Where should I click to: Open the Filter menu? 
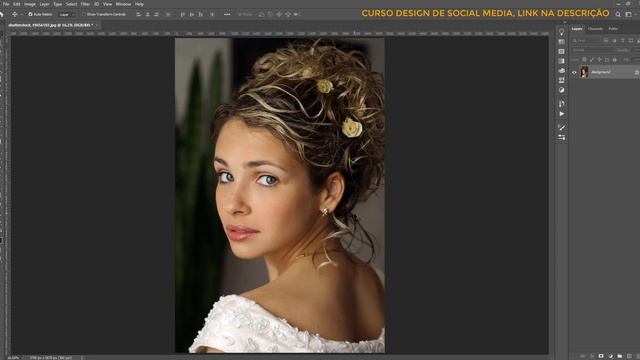coord(85,4)
